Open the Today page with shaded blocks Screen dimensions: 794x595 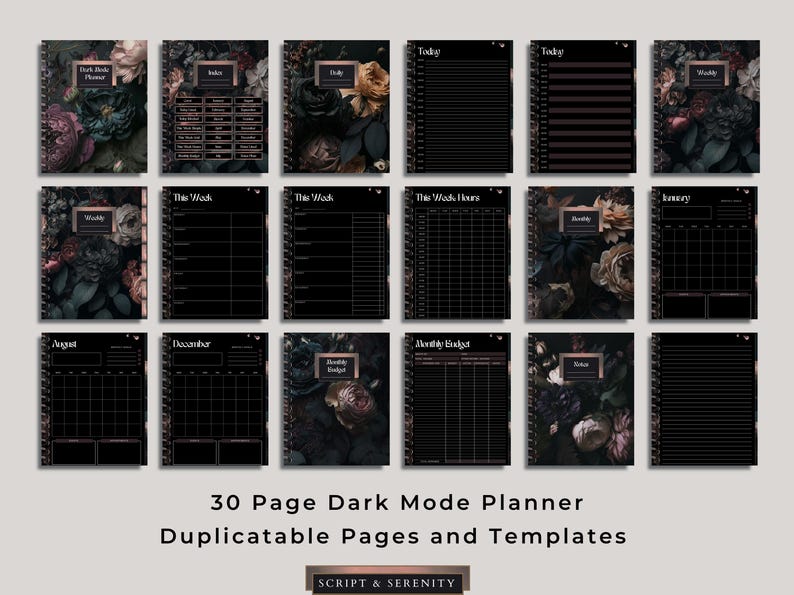(582, 106)
